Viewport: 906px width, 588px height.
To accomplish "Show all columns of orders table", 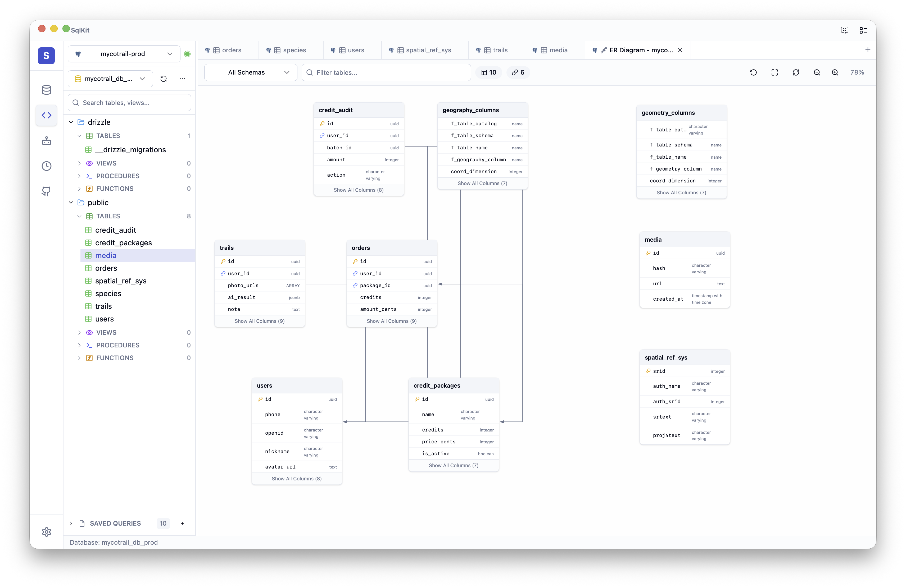I will pyautogui.click(x=392, y=321).
